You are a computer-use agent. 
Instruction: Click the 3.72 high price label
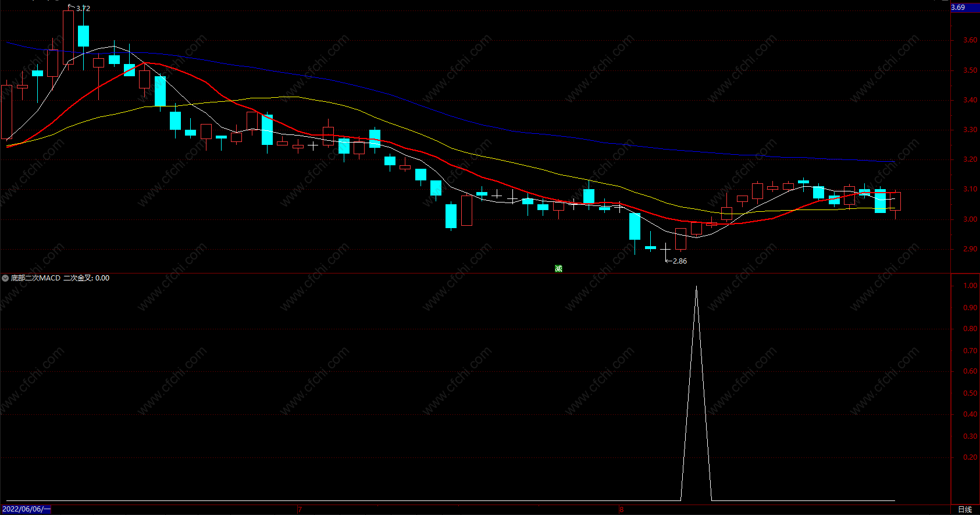(x=83, y=9)
